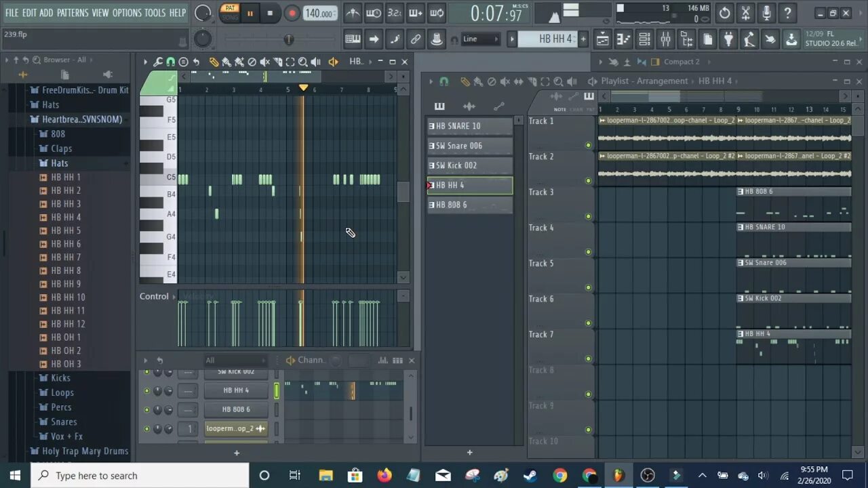The image size is (868, 488).
Task: Toggle loop recording button
Action: point(437,13)
